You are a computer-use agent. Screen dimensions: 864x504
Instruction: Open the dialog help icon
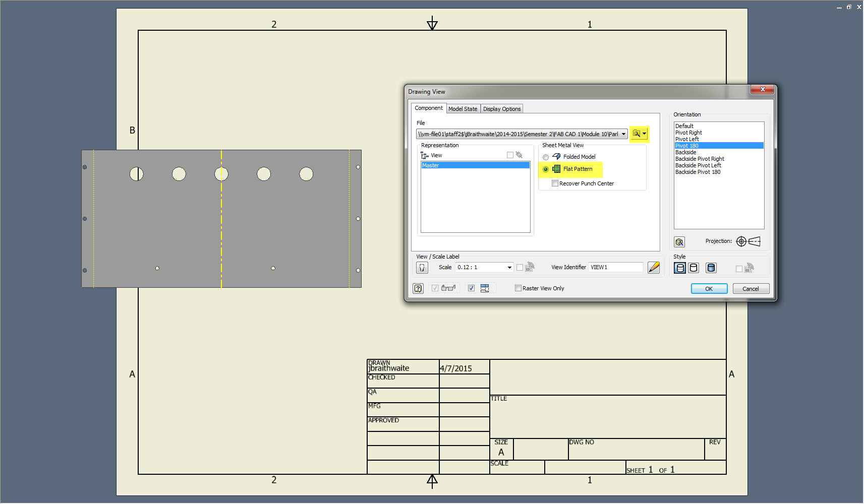418,288
